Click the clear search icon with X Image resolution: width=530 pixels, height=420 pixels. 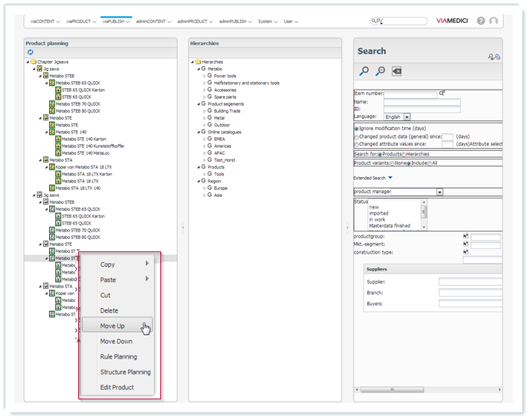point(396,71)
